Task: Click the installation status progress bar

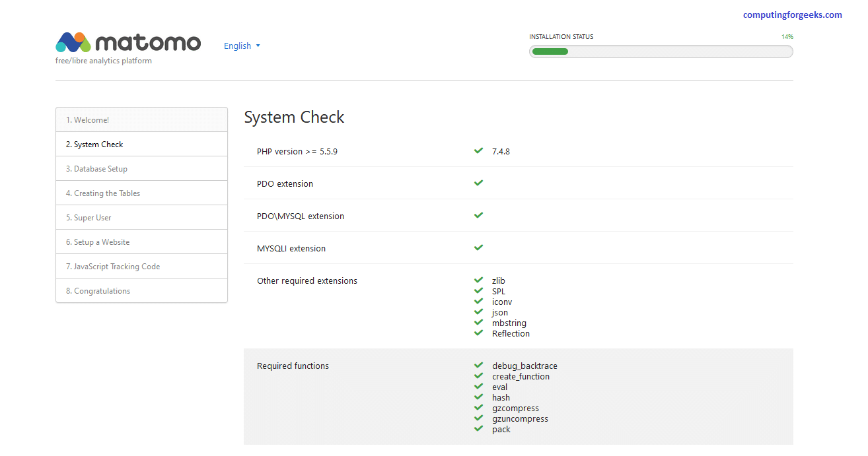Action: pyautogui.click(x=661, y=51)
